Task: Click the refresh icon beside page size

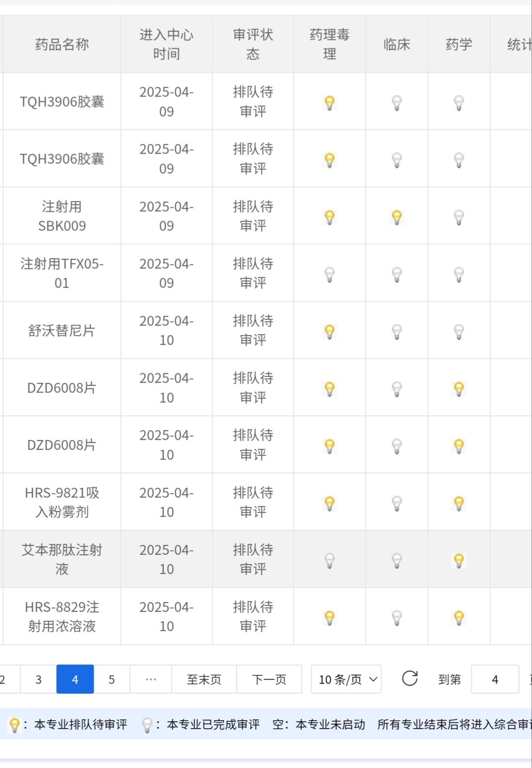Action: tap(410, 678)
